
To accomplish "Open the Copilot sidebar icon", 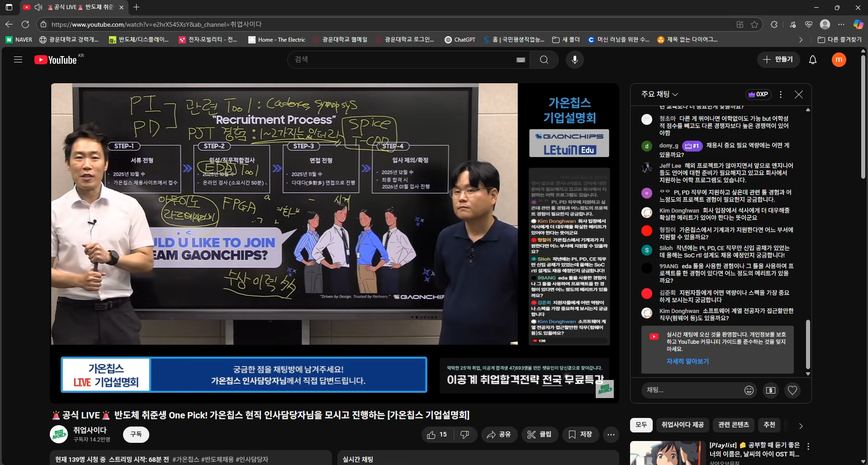I will click(x=858, y=24).
